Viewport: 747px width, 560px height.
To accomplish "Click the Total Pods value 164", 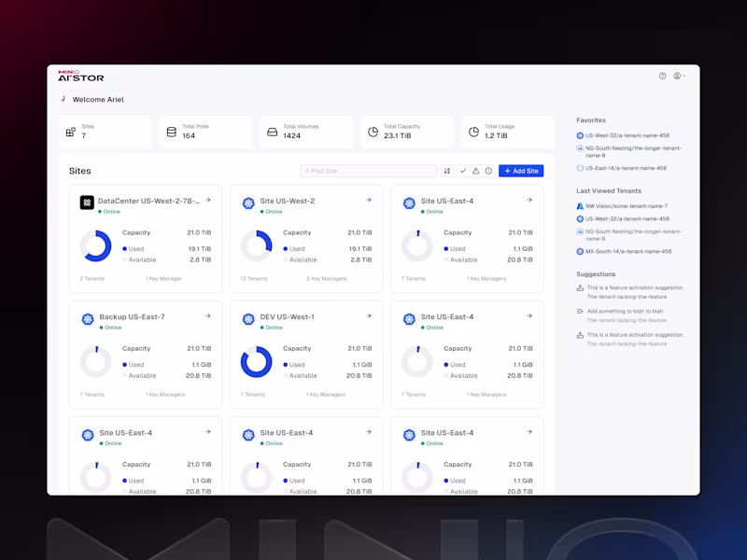I will [189, 135].
